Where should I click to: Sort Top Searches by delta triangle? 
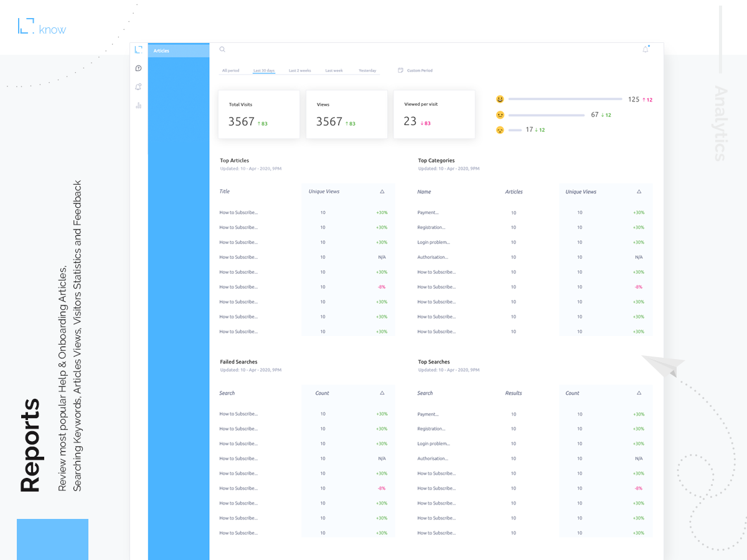coord(639,393)
